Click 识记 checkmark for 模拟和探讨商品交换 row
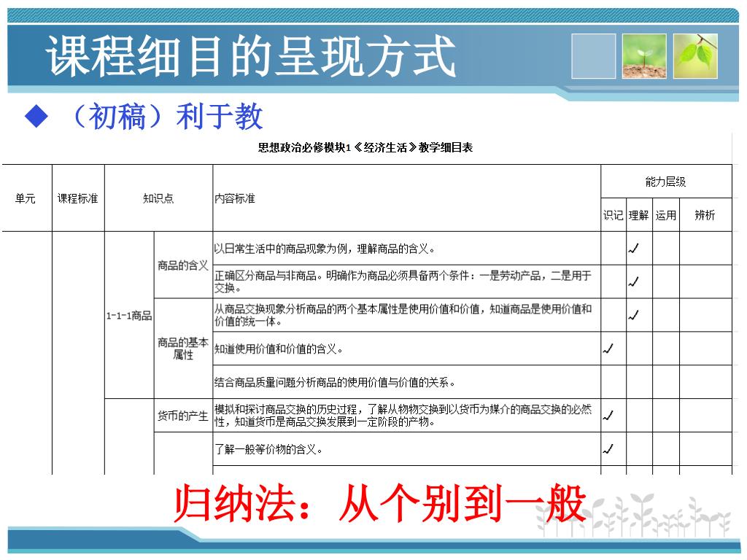 tap(608, 415)
